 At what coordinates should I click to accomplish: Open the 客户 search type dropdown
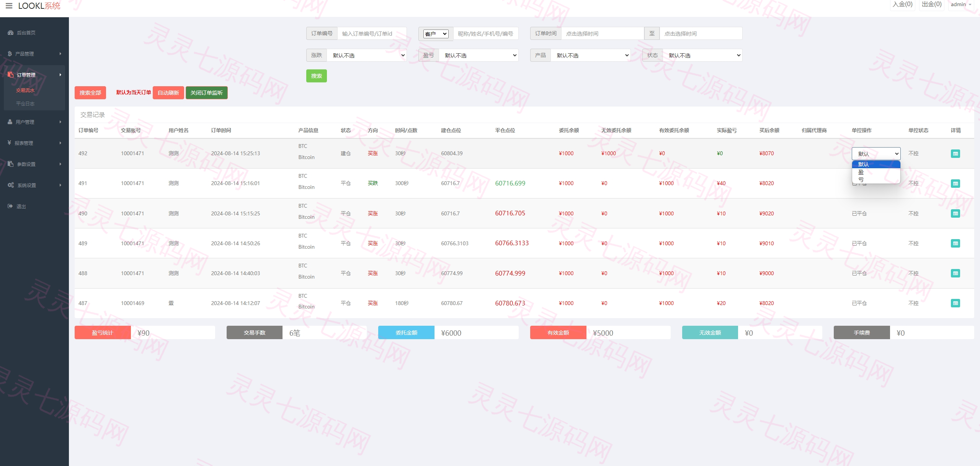coord(436,34)
